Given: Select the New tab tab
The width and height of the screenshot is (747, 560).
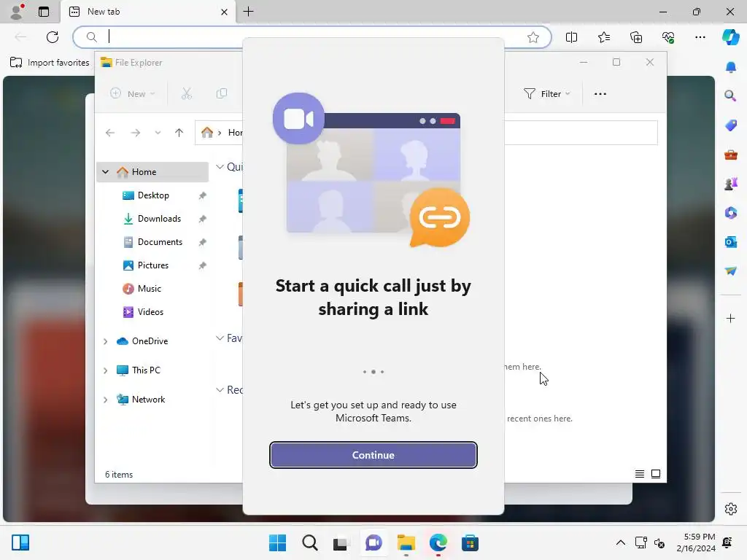Looking at the screenshot, I should (x=147, y=12).
